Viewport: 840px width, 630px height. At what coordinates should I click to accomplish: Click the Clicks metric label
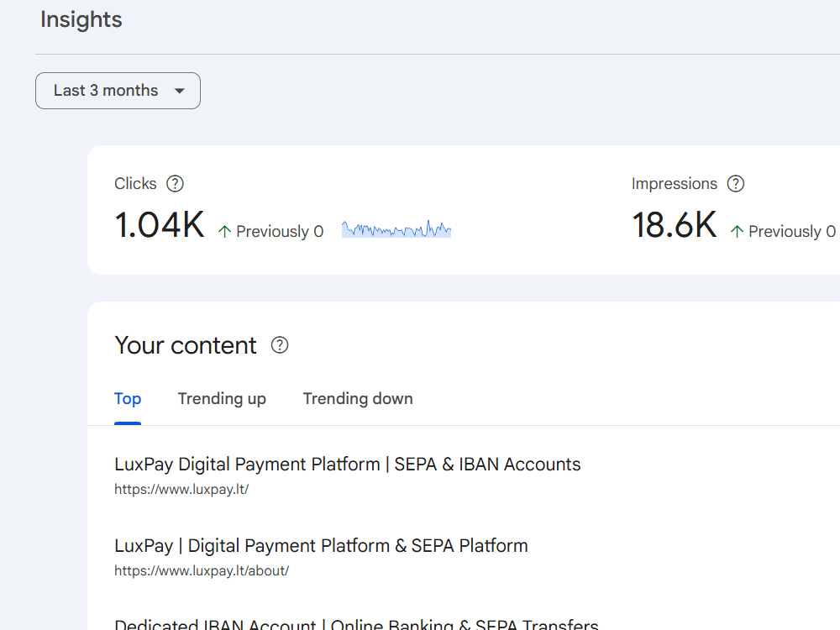[135, 184]
